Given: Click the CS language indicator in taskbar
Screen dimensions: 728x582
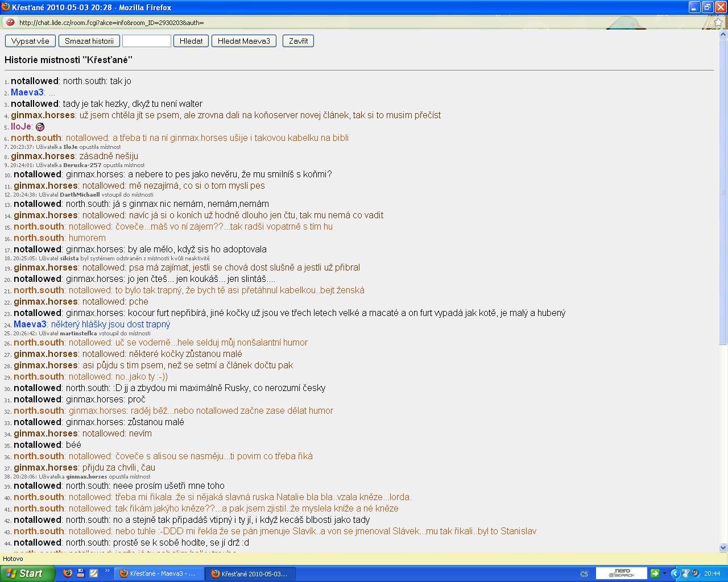Looking at the screenshot, I should (x=584, y=573).
